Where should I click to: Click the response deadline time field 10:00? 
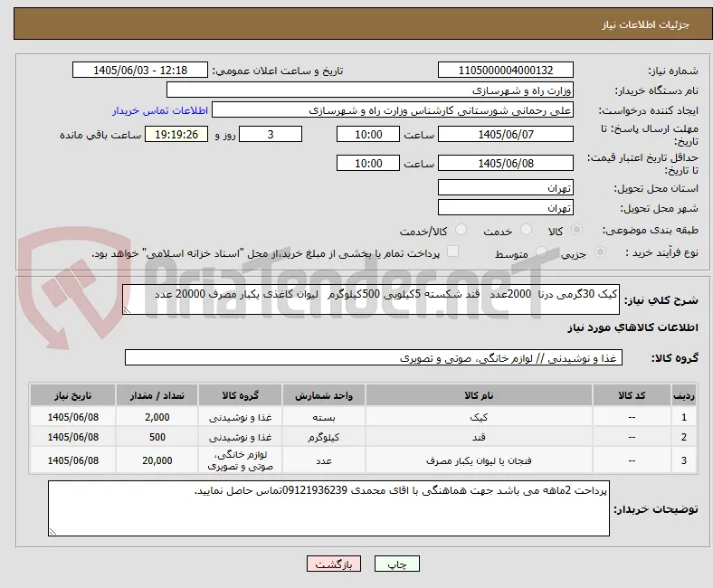(x=368, y=134)
